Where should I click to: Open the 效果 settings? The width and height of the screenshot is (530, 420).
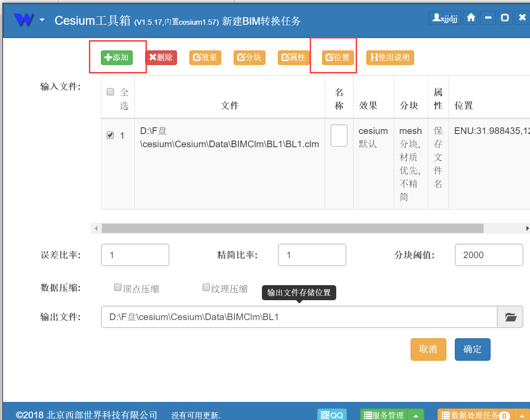[205, 57]
